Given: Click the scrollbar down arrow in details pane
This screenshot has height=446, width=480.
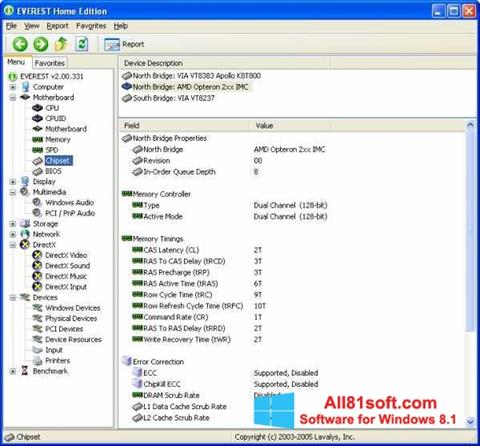Looking at the screenshot, I should pos(470,421).
